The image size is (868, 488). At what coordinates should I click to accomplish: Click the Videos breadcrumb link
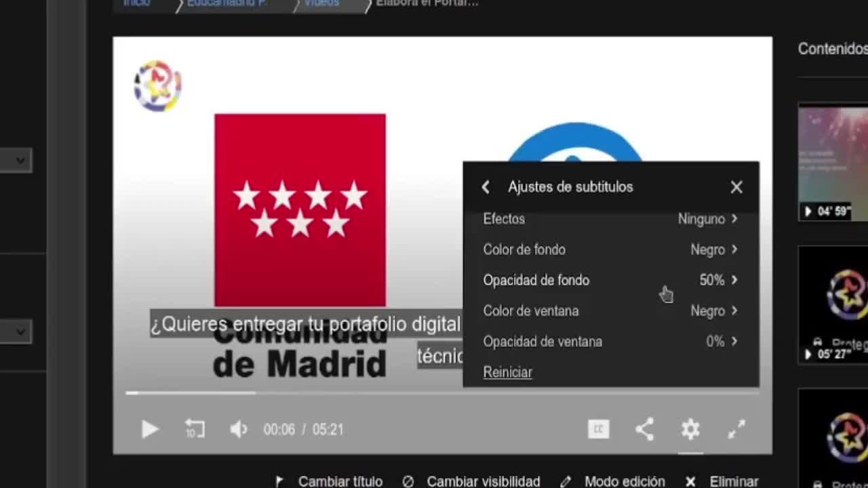[321, 3]
